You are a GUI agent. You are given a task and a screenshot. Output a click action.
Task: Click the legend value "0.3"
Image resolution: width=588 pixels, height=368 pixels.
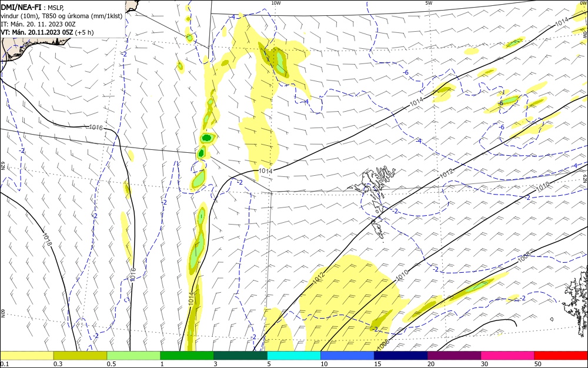coord(58,364)
